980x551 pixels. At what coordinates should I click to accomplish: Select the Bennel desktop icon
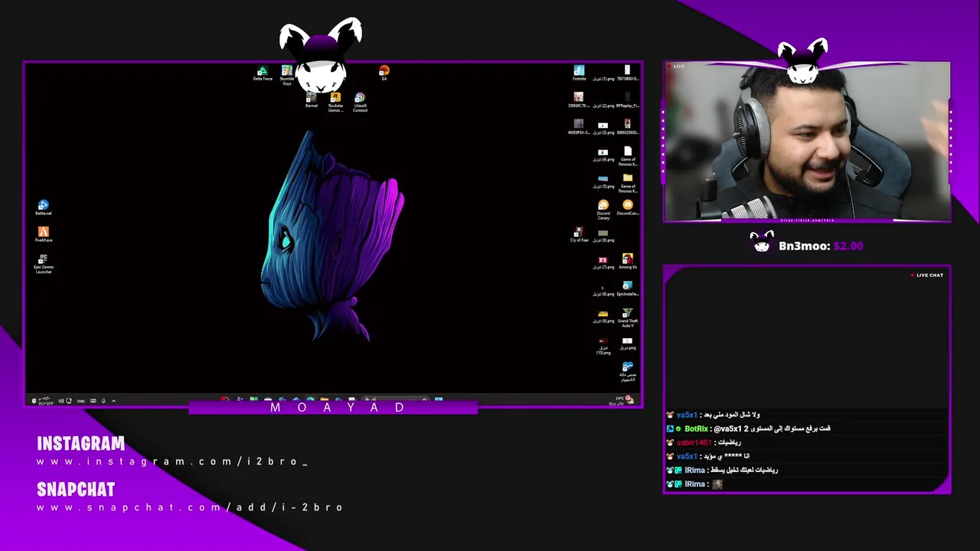pos(312,100)
